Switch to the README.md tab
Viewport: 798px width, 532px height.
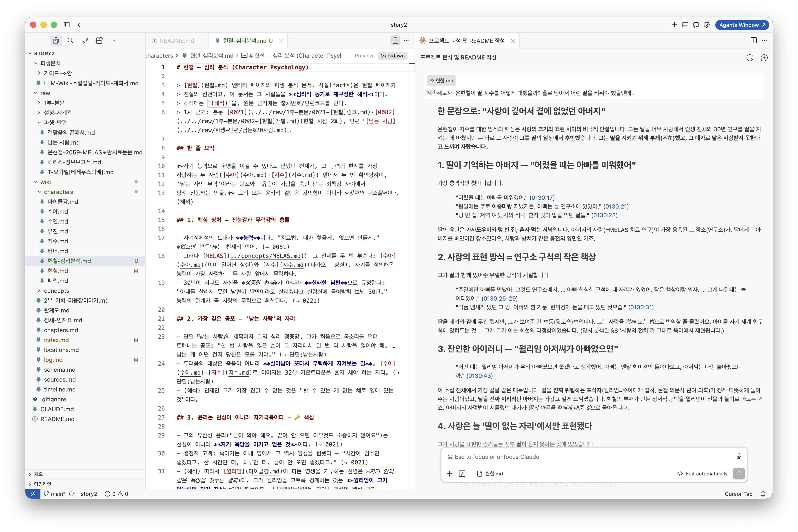[x=177, y=41]
